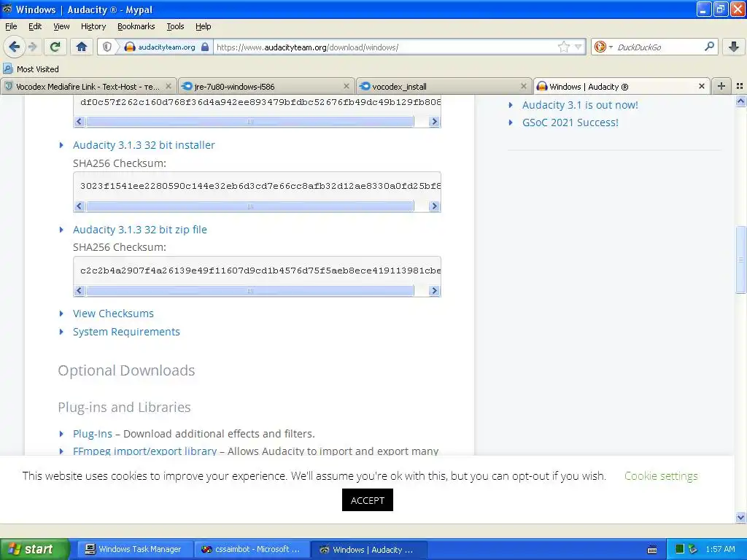Click the forward navigation arrow
The height and width of the screenshot is (560, 747).
click(33, 47)
